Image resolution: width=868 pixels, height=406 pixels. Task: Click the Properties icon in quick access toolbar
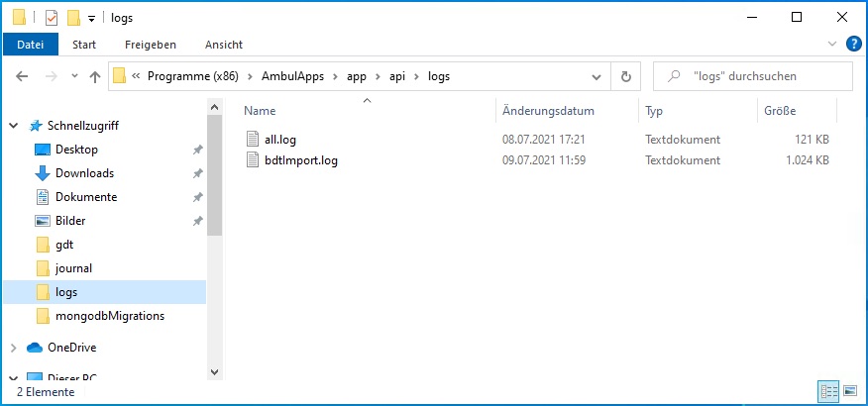click(51, 18)
